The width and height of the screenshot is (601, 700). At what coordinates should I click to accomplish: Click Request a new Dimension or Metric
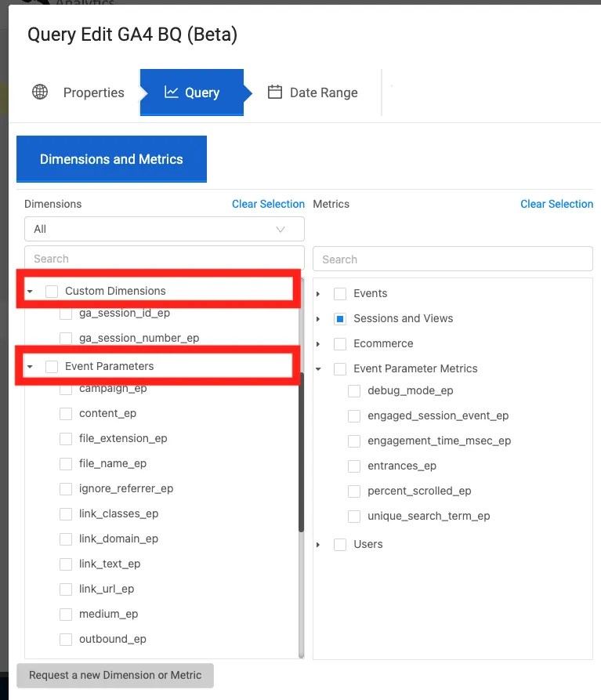(x=114, y=675)
